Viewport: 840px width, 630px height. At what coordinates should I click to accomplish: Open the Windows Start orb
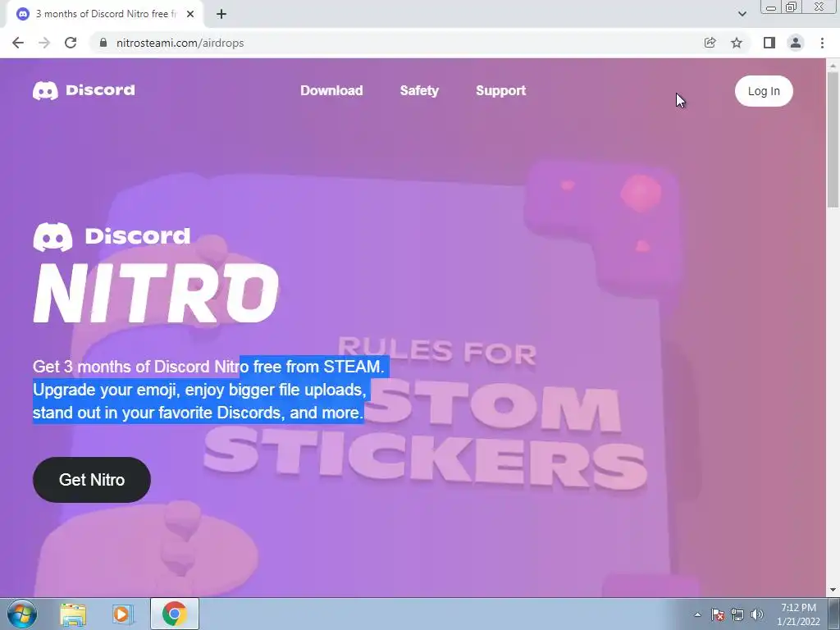(x=22, y=614)
